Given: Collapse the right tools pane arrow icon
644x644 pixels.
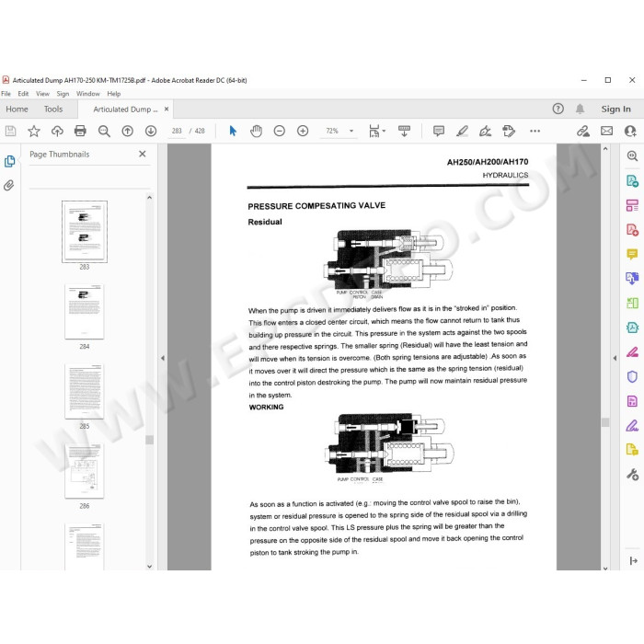Looking at the screenshot, I should tap(633, 560).
